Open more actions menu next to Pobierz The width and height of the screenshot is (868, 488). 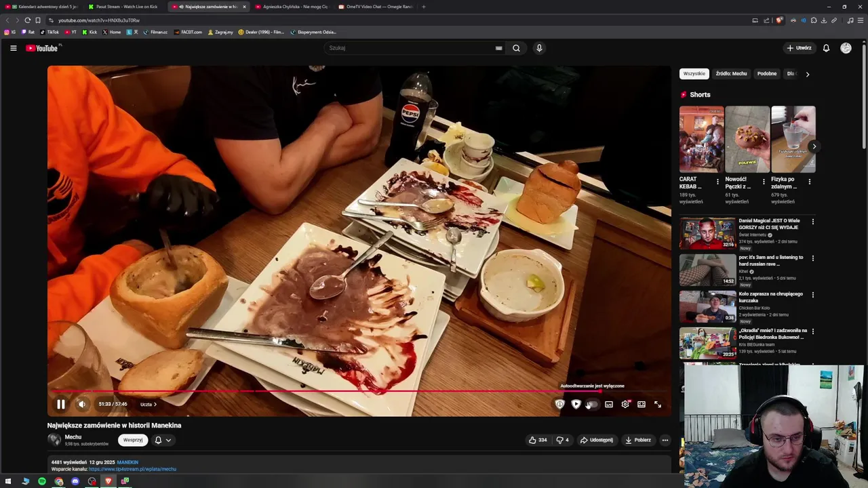[x=665, y=440]
